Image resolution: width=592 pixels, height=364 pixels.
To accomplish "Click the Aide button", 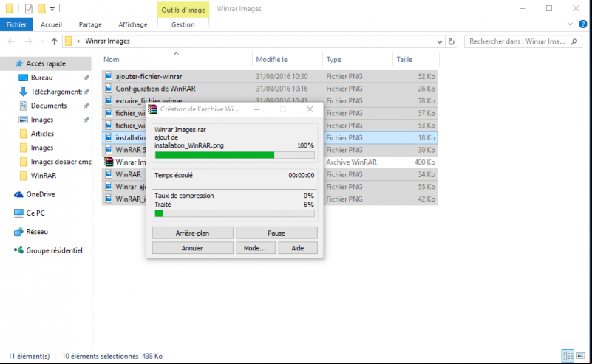I will click(x=298, y=248).
